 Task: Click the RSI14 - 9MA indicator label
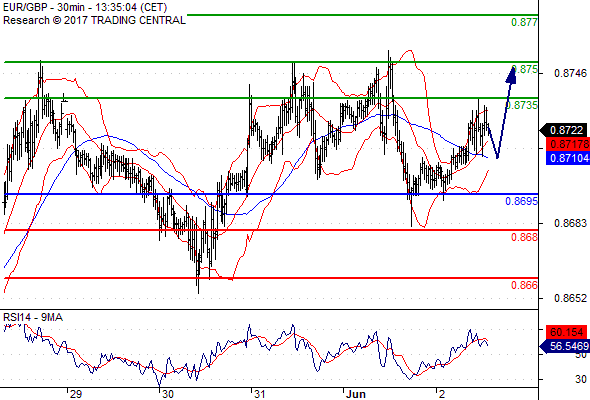33,318
